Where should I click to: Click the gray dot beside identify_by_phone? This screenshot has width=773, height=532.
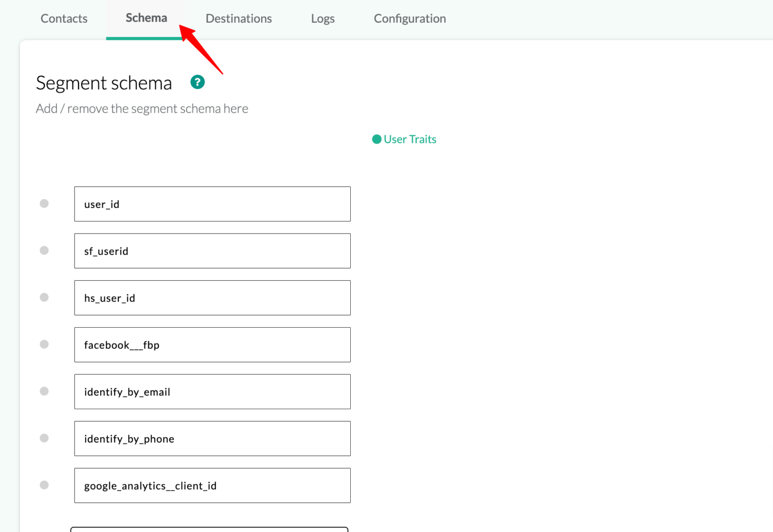[44, 438]
